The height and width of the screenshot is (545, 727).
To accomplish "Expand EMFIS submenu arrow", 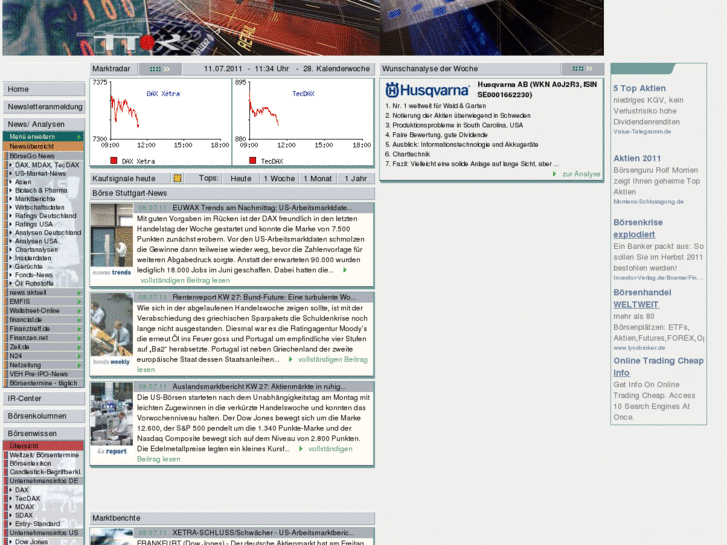I will [79, 302].
